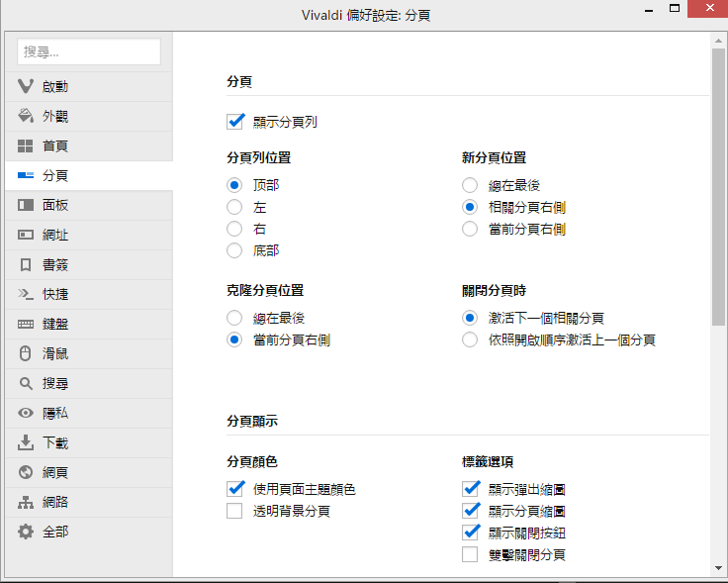Screen dimensions: 728x583
Task: Click the 分頁顏色 heading text
Action: [252, 461]
